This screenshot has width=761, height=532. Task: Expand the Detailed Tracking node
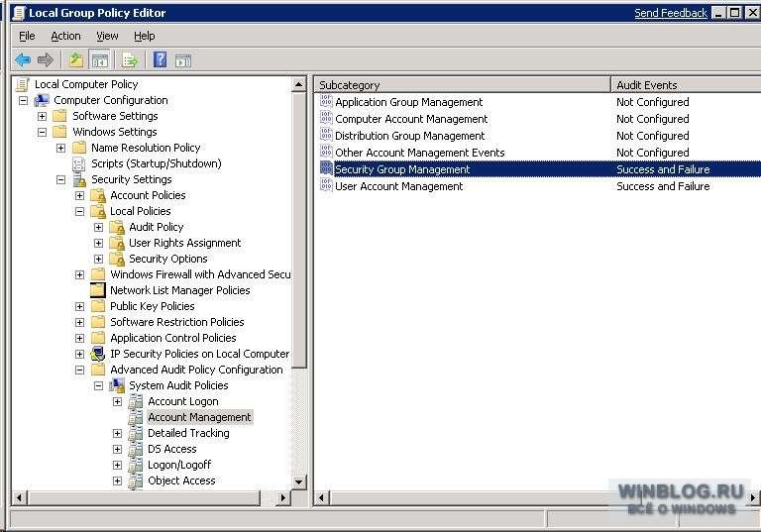[118, 434]
